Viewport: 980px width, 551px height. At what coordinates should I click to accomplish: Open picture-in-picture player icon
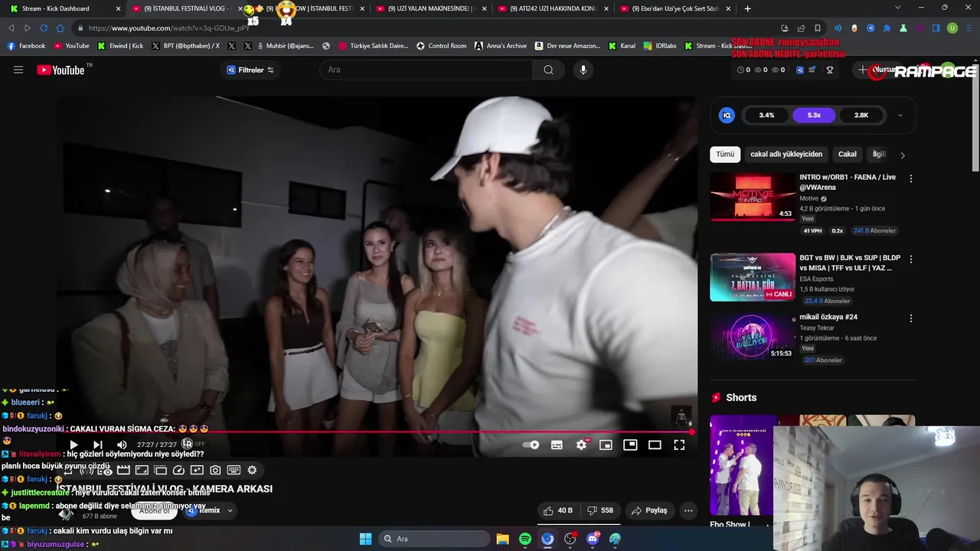pos(630,445)
